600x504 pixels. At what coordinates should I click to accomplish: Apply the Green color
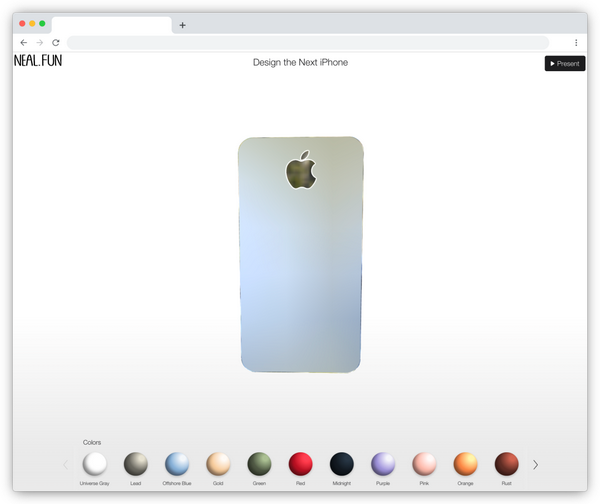259,464
